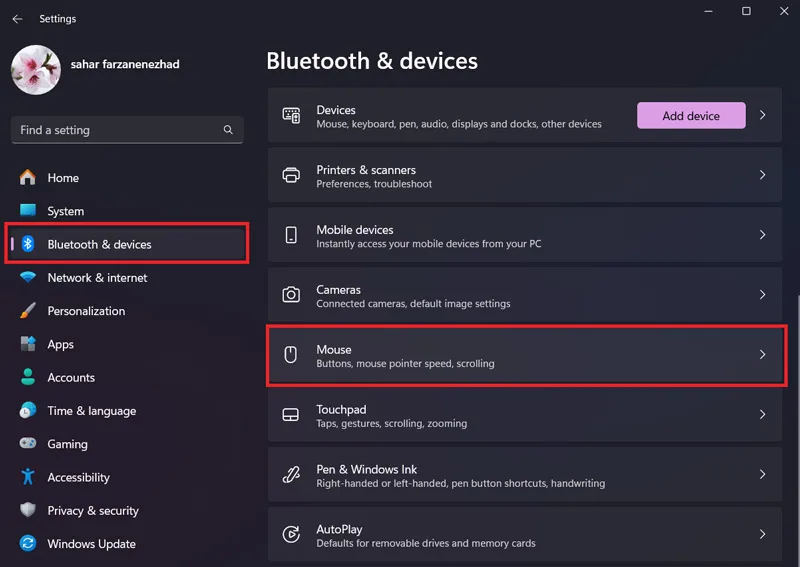
Task: Expand the Touchpad row chevron
Action: pos(762,414)
